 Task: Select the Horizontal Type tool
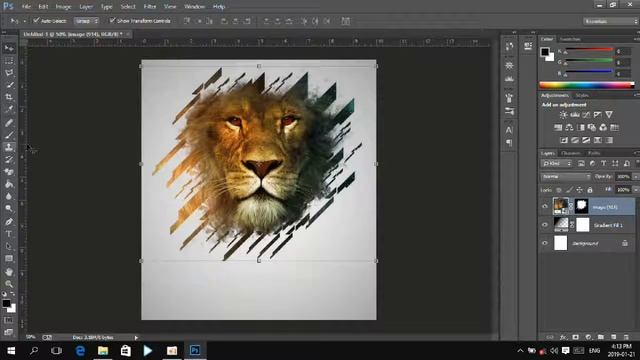9,234
